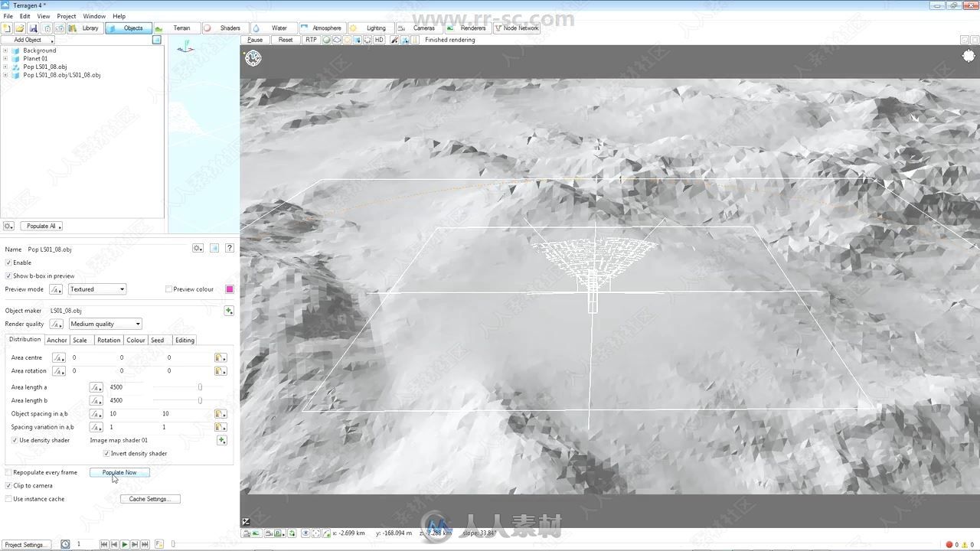Click the magenta preview colour swatch

point(229,289)
